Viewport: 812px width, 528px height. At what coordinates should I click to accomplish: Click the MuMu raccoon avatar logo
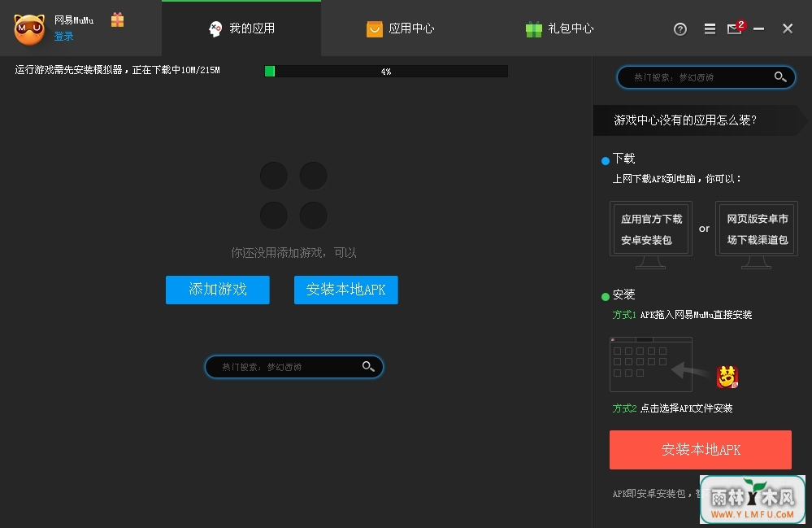coord(29,29)
